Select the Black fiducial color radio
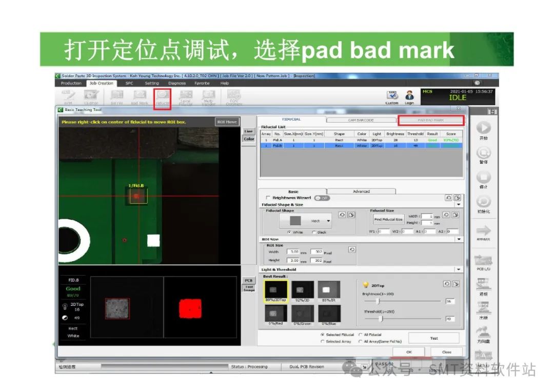This screenshot has width=554, height=392. coord(313,232)
